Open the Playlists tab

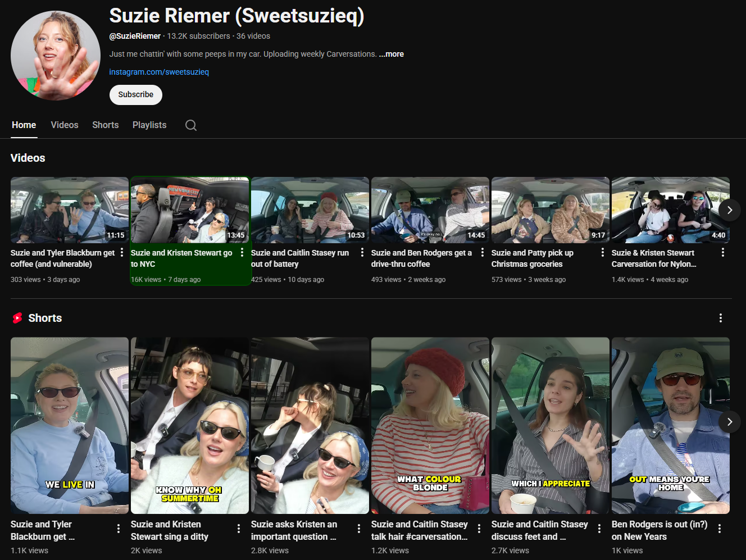point(149,125)
